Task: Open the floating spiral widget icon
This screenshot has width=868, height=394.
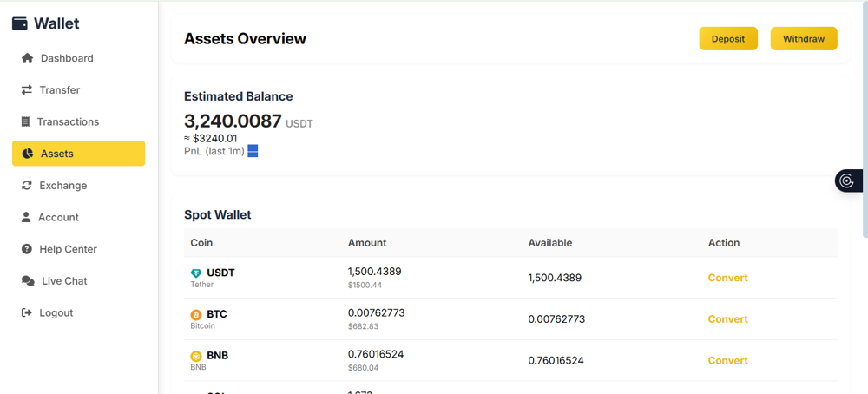Action: [846, 181]
